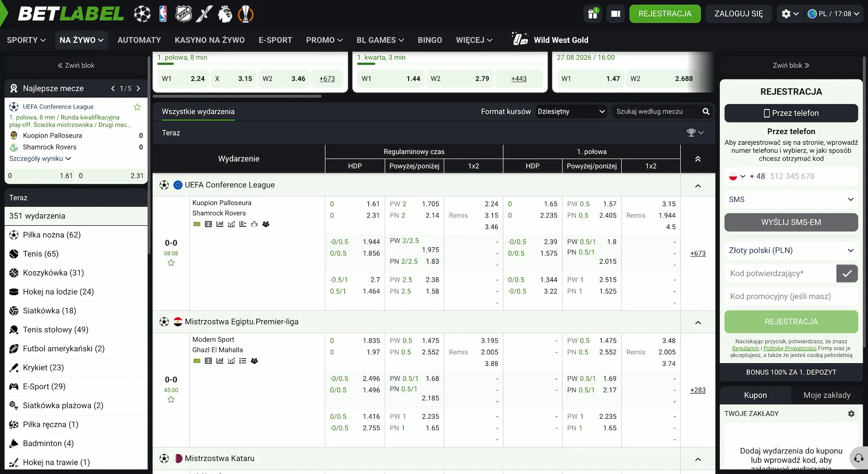Open scoreboard icon for Kuopion Palloseura match
The height and width of the screenshot is (474, 868).
click(x=208, y=224)
